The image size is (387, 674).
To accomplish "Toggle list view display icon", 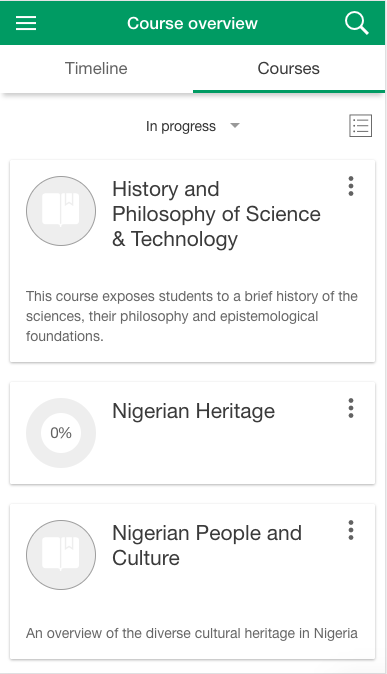I will pyautogui.click(x=360, y=126).
